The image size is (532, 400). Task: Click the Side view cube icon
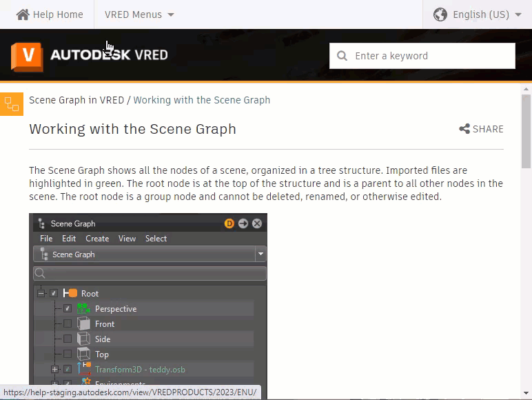[83, 339]
